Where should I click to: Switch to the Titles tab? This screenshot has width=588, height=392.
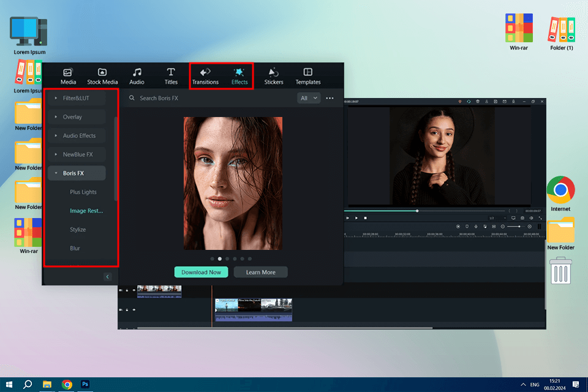click(171, 76)
